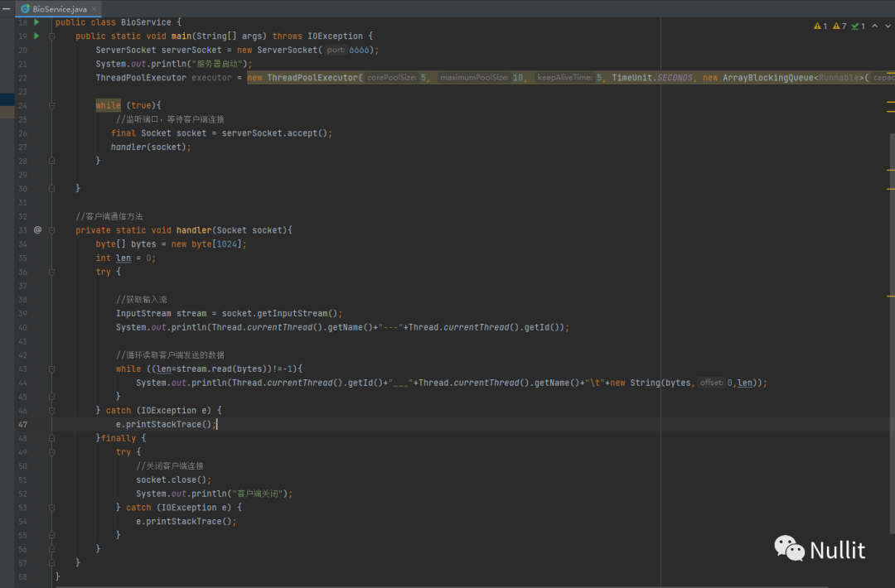Collapse the finally block at line 48
895x588 pixels.
[x=52, y=438]
